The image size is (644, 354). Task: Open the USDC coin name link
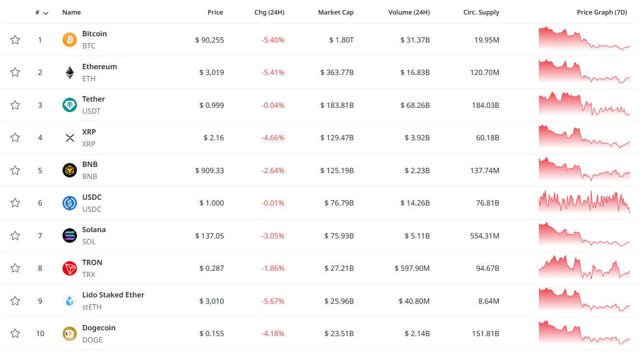pyautogui.click(x=92, y=197)
